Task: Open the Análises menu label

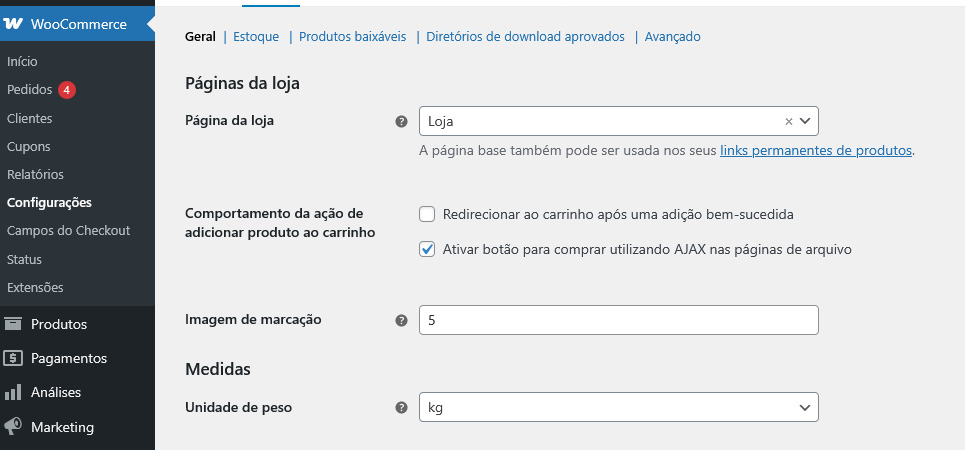Action: coord(56,392)
